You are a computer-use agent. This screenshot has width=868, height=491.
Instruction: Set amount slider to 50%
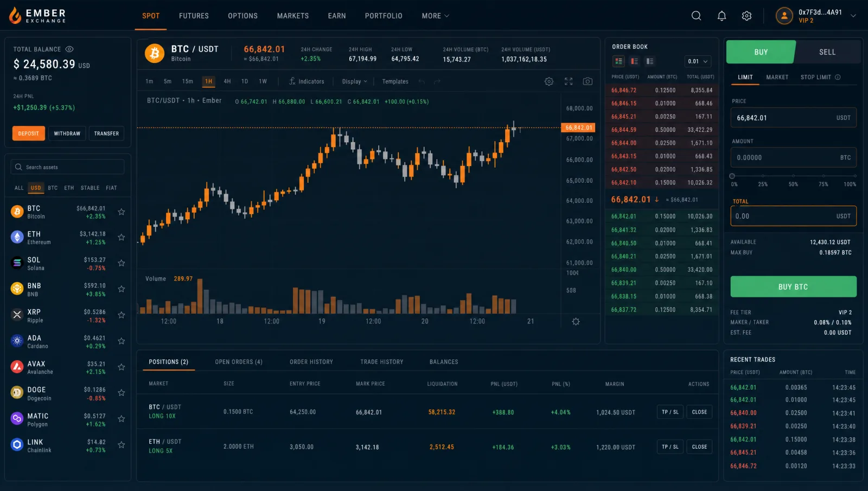(794, 176)
